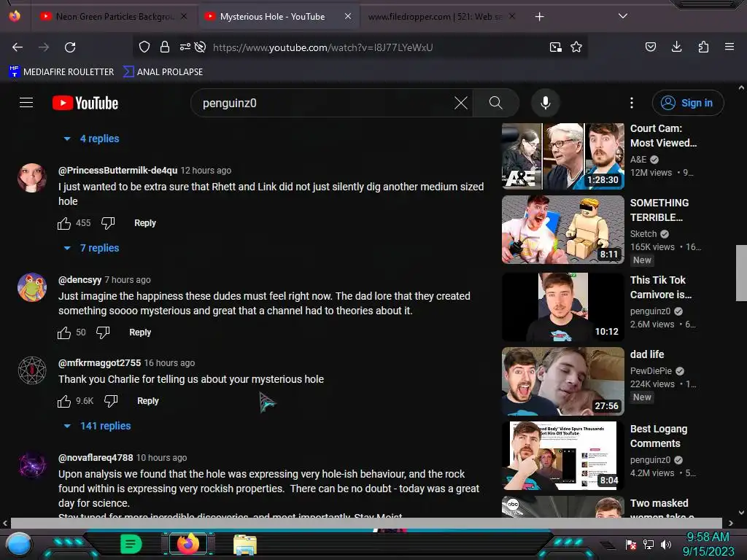747x560 pixels.
Task: Open picture-in-picture icon in address bar
Action: (555, 47)
